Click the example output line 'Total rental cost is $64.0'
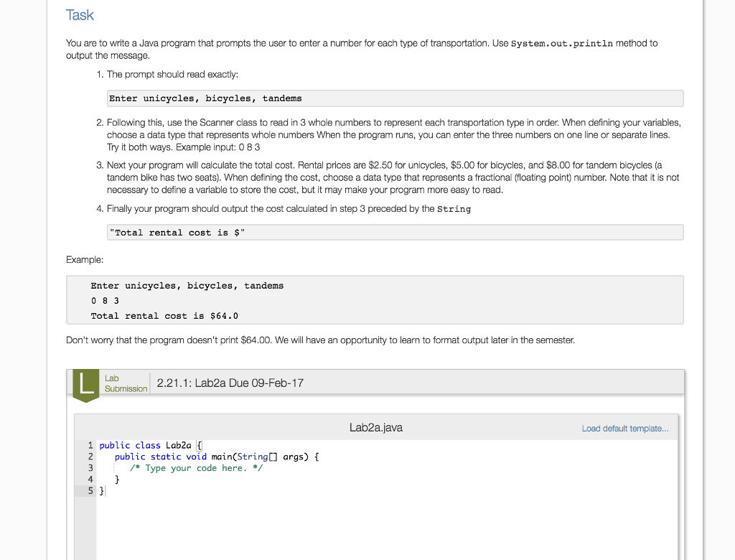This screenshot has width=735, height=560. (164, 316)
